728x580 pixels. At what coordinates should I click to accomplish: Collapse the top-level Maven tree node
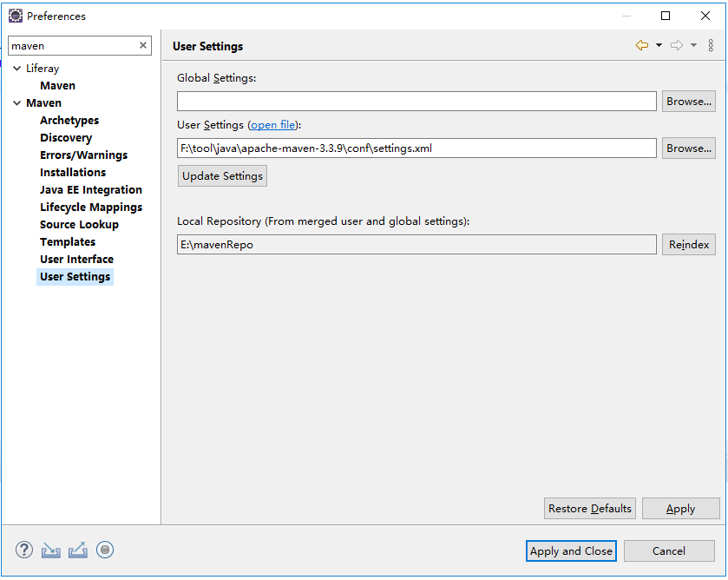17,103
